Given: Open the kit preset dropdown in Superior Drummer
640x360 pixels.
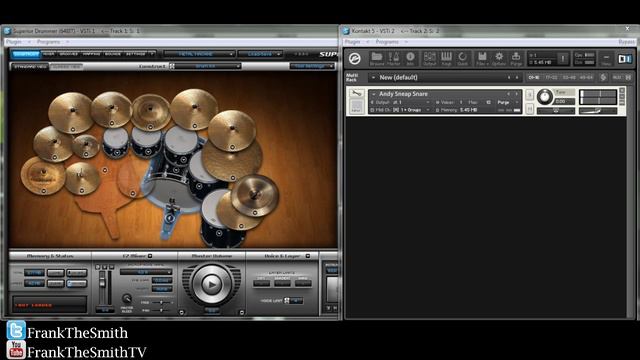Looking at the screenshot, I should (199, 54).
